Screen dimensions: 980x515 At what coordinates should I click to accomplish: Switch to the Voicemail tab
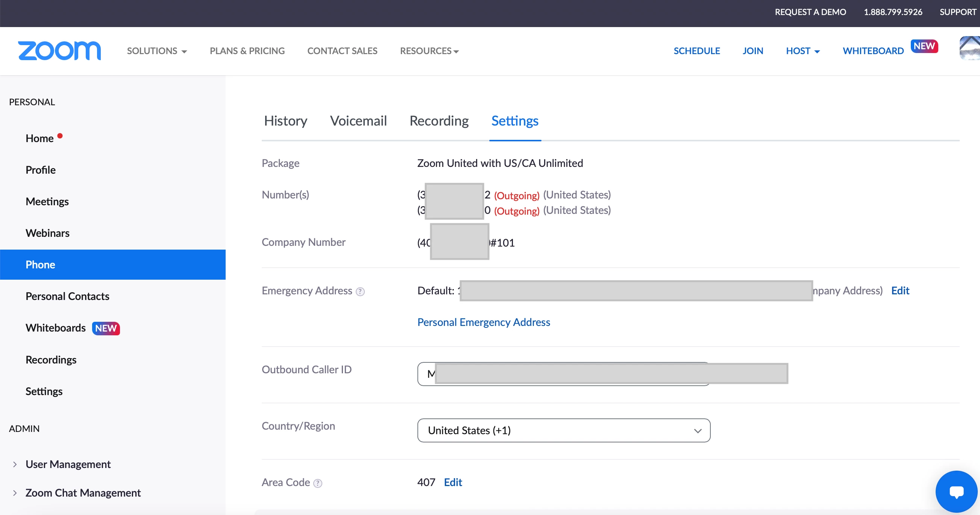tap(358, 121)
